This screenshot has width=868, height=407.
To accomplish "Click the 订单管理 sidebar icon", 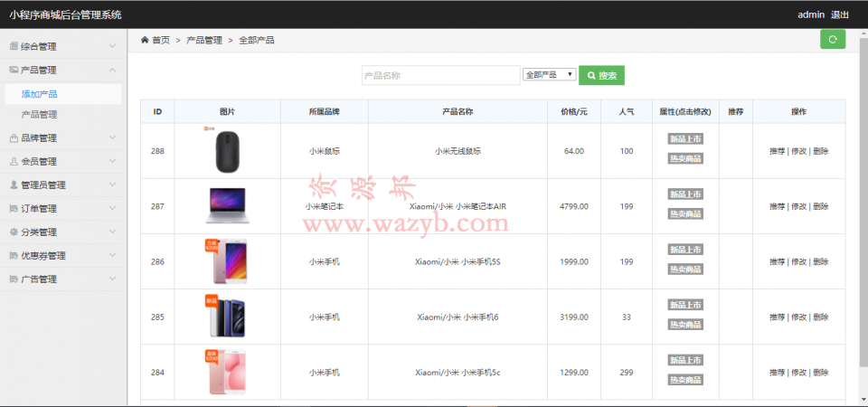I will tap(14, 208).
